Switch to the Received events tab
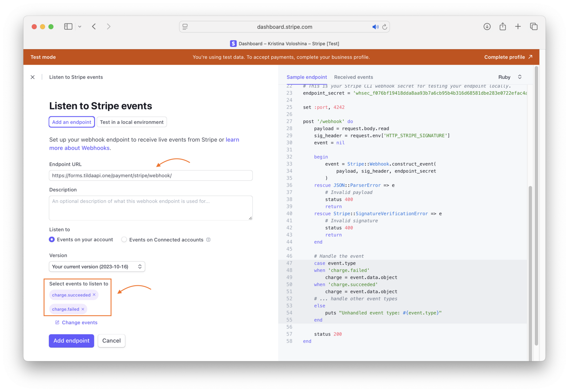The width and height of the screenshot is (569, 392). click(354, 77)
